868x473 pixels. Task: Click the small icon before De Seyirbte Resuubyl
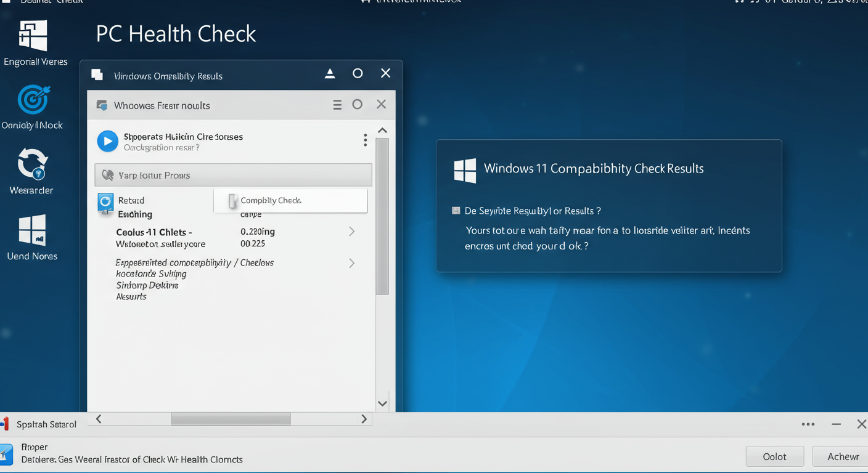pos(456,211)
